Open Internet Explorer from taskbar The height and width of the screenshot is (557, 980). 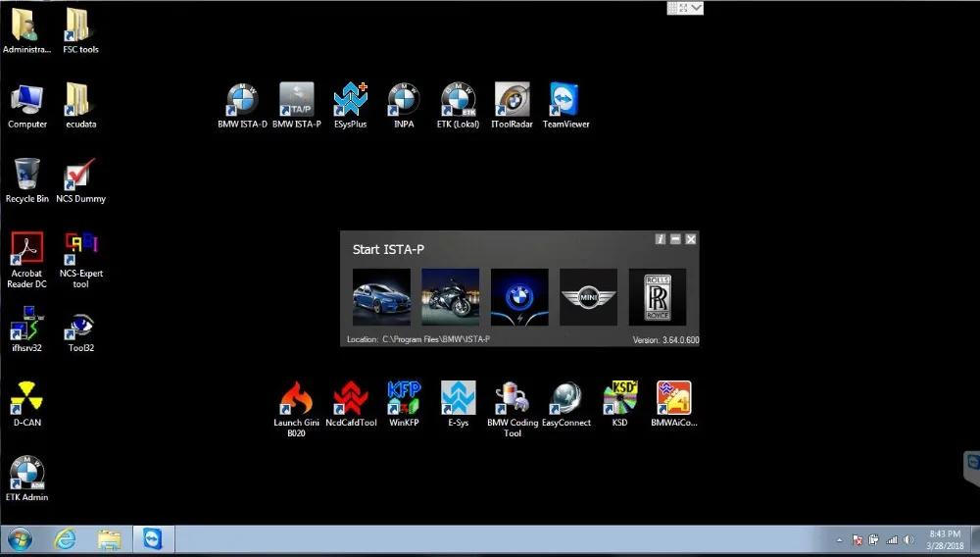pyautogui.click(x=65, y=539)
